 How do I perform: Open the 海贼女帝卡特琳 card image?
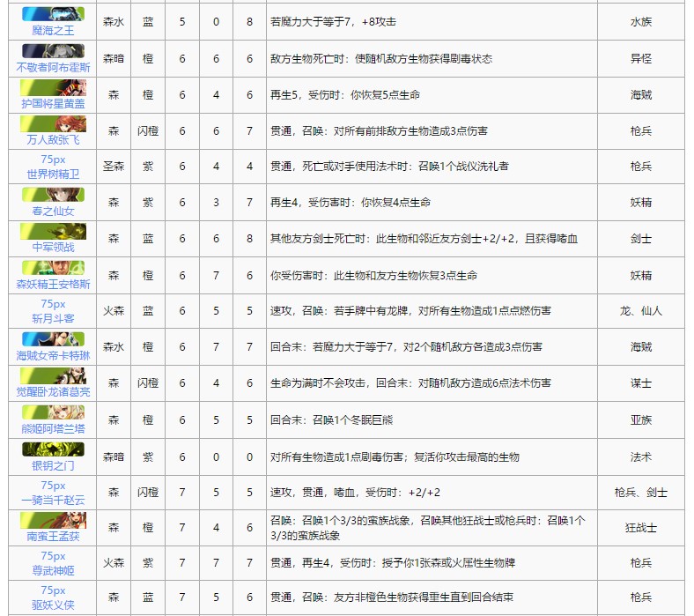click(x=53, y=339)
